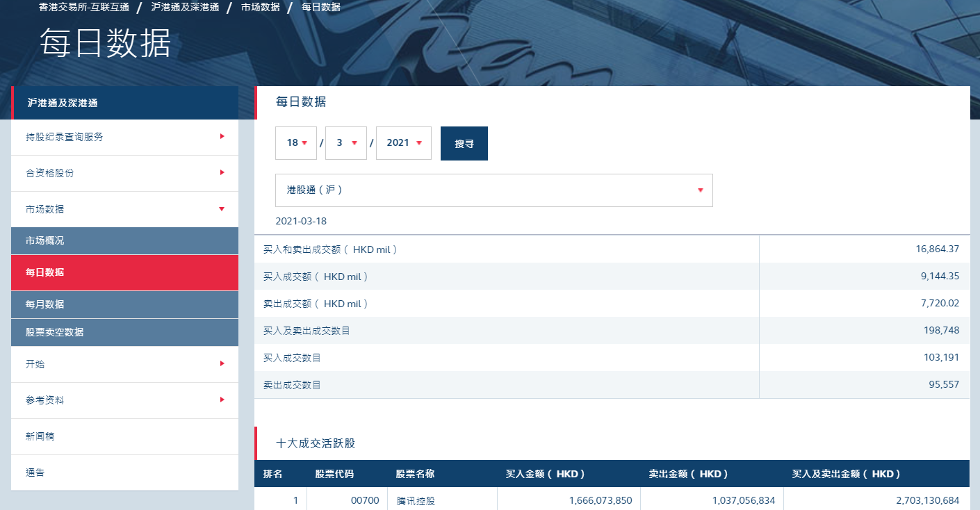Open the year dropdown showing 2021

[403, 143]
